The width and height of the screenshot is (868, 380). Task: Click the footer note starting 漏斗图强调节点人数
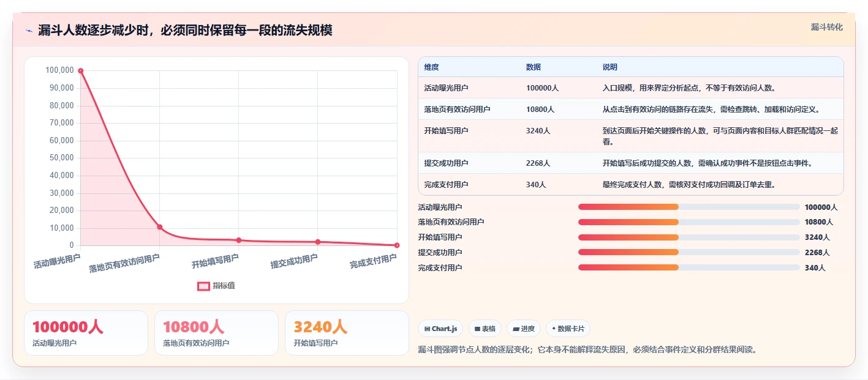click(x=587, y=350)
